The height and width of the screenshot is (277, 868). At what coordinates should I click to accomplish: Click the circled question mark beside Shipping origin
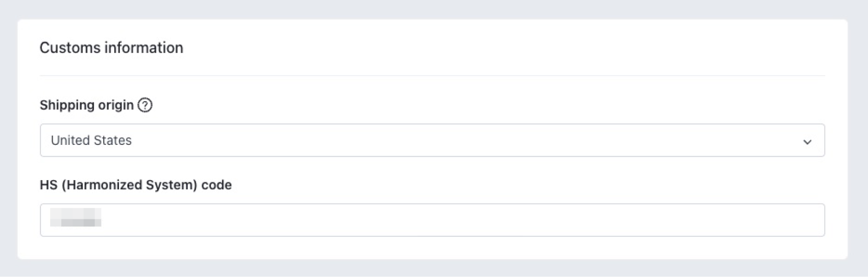click(x=145, y=105)
